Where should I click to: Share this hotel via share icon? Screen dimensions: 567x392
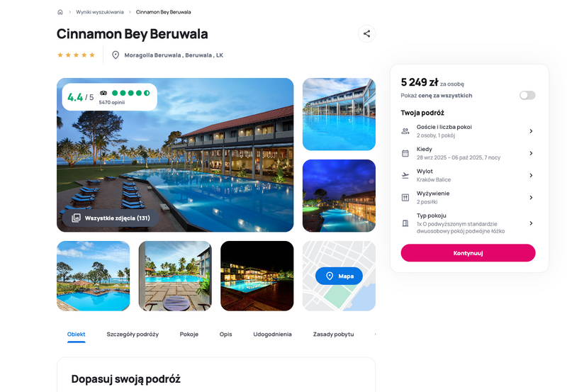(366, 33)
